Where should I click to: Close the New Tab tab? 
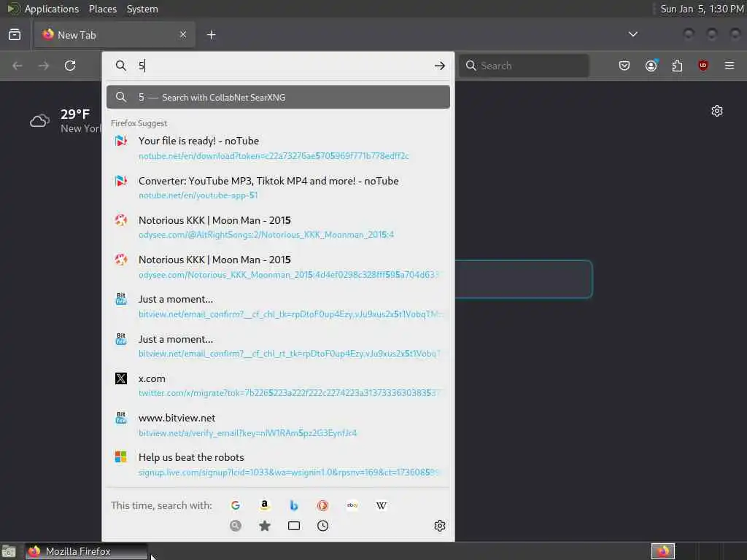pos(183,34)
